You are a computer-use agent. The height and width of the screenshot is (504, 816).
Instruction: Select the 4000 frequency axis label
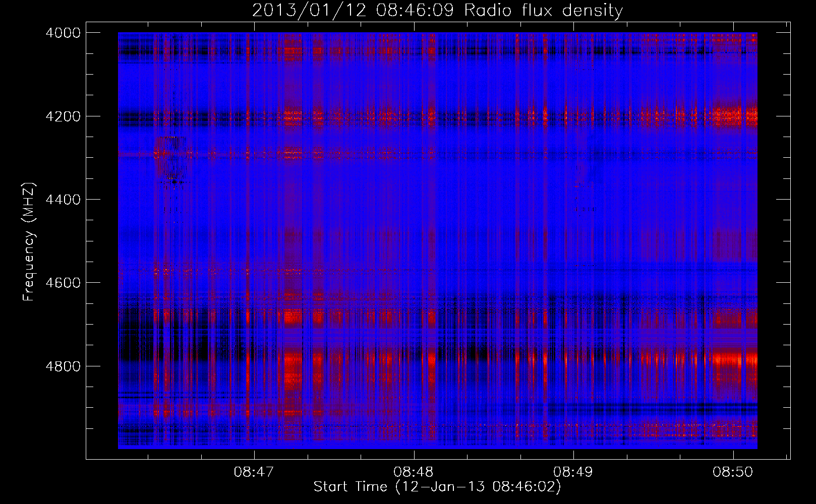63,33
